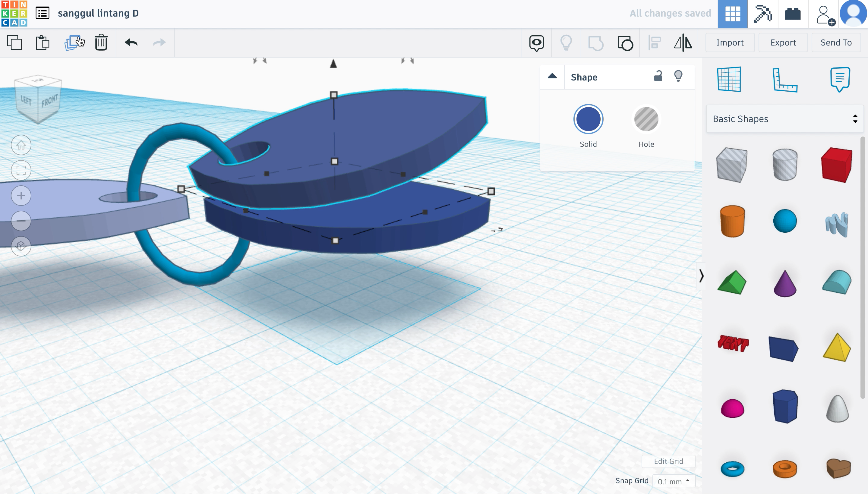Pick the brown Heart shape
The image size is (868, 494).
coord(838,468)
